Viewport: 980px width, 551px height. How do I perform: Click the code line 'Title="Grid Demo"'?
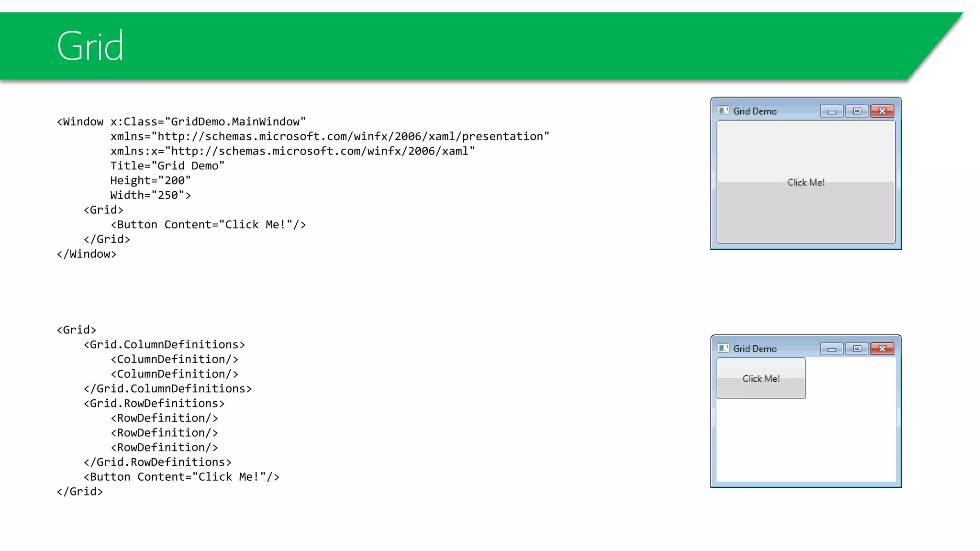(167, 166)
